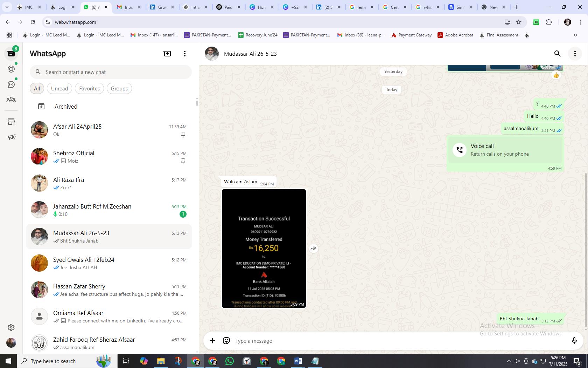Select the Groups chat filter
The height and width of the screenshot is (368, 588).
pos(119,89)
